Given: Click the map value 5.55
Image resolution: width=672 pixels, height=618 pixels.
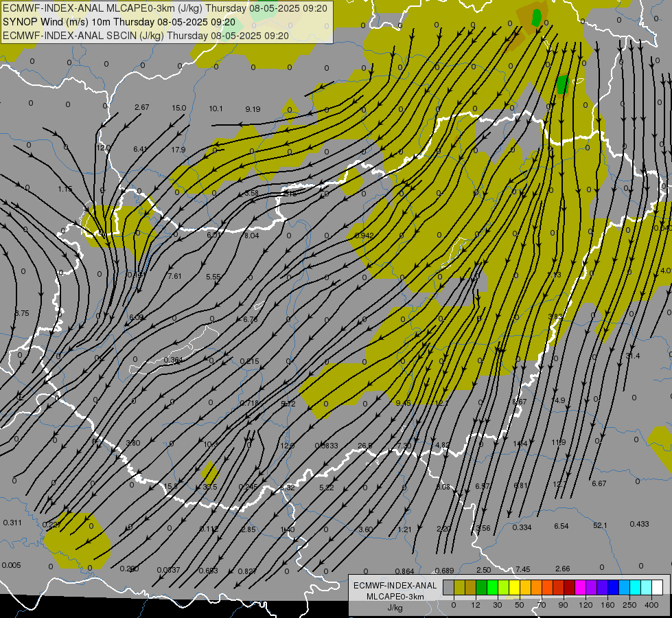Looking at the screenshot, I should click(213, 277).
